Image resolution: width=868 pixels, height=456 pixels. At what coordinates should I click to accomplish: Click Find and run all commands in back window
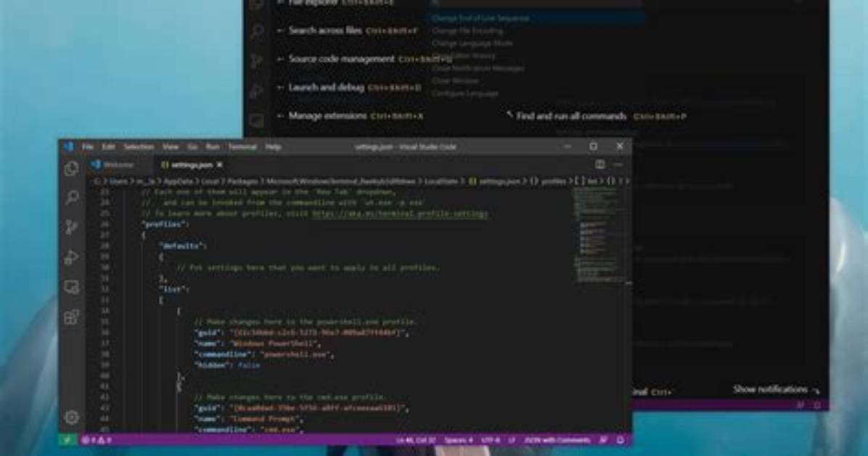tap(570, 115)
